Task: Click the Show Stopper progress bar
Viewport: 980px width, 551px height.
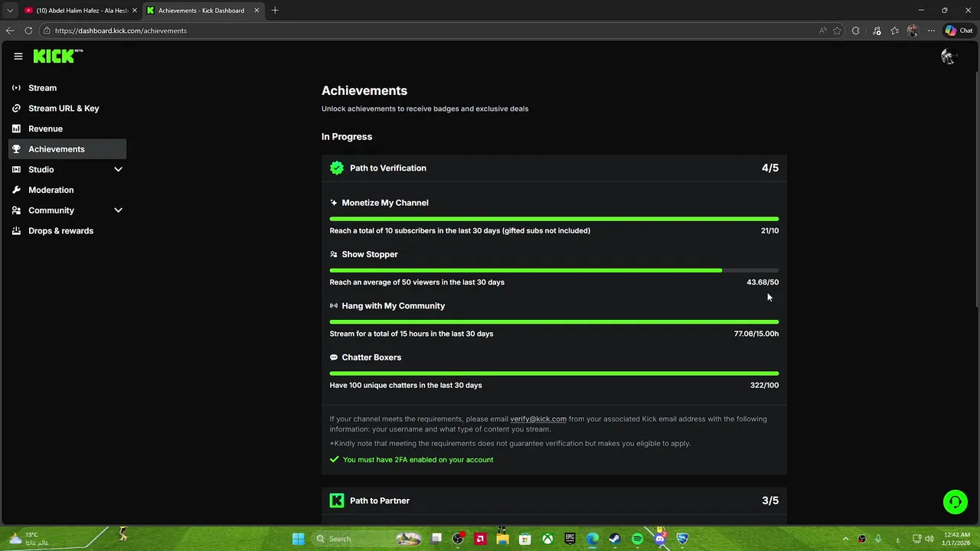Action: [554, 270]
